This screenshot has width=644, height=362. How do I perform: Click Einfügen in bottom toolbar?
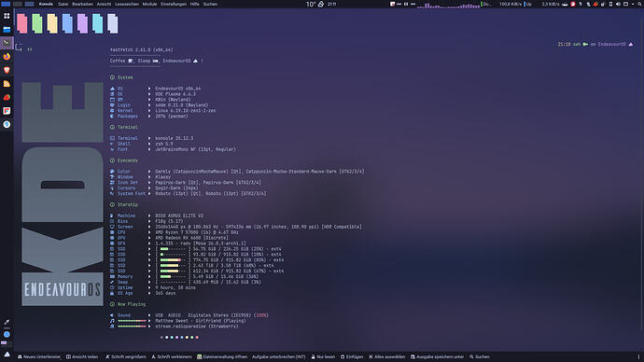pos(352,356)
